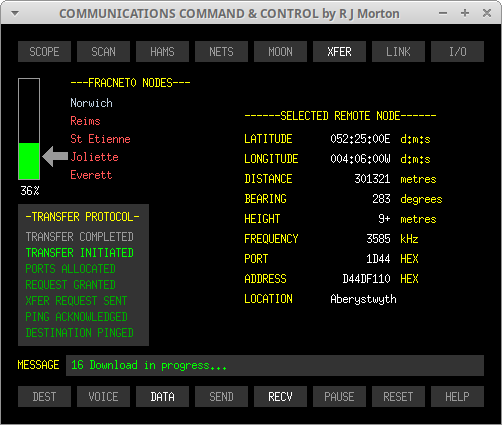The image size is (502, 425).
Task: Click the BEARING label
Action: pyautogui.click(x=265, y=199)
